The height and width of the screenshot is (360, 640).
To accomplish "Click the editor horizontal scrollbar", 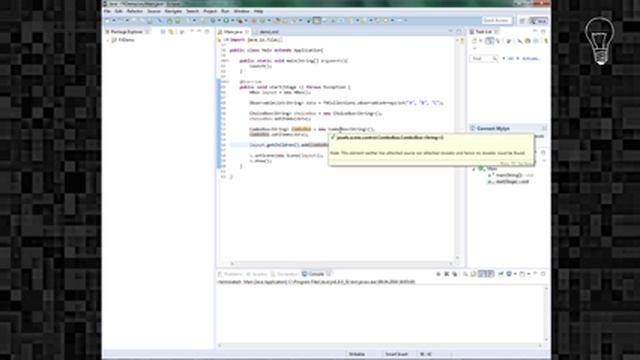I will [341, 264].
